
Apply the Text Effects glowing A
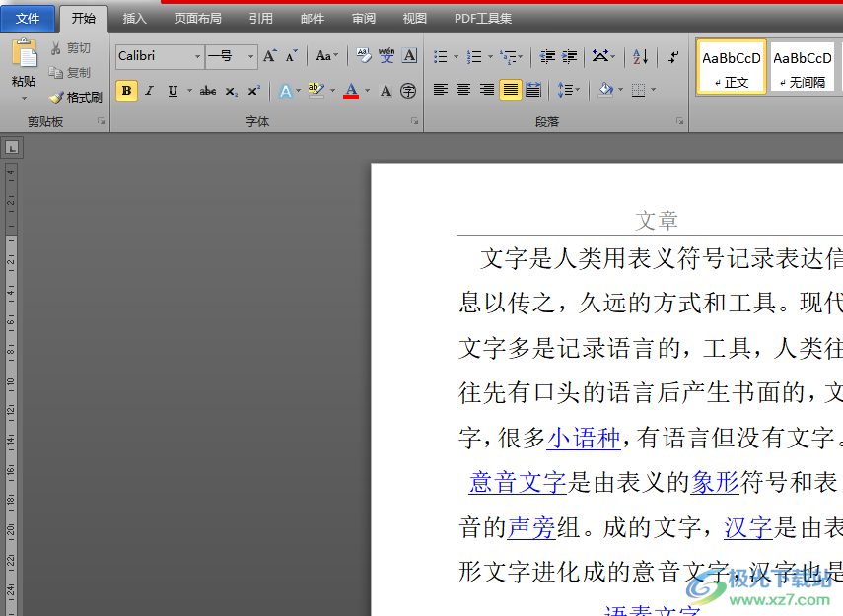coord(285,91)
